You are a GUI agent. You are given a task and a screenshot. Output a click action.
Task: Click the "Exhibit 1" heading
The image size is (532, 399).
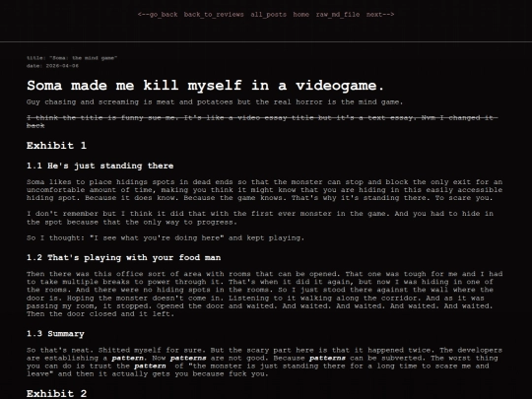click(56, 146)
